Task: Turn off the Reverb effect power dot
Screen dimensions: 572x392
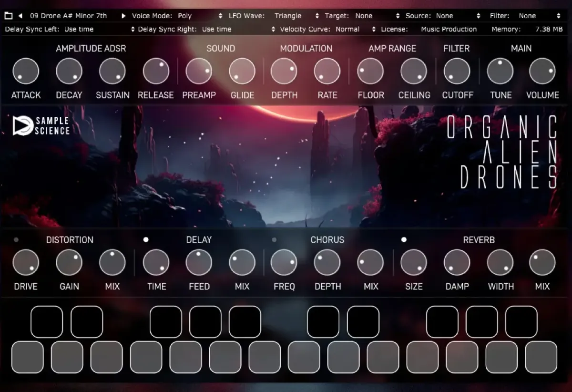Action: coord(404,240)
